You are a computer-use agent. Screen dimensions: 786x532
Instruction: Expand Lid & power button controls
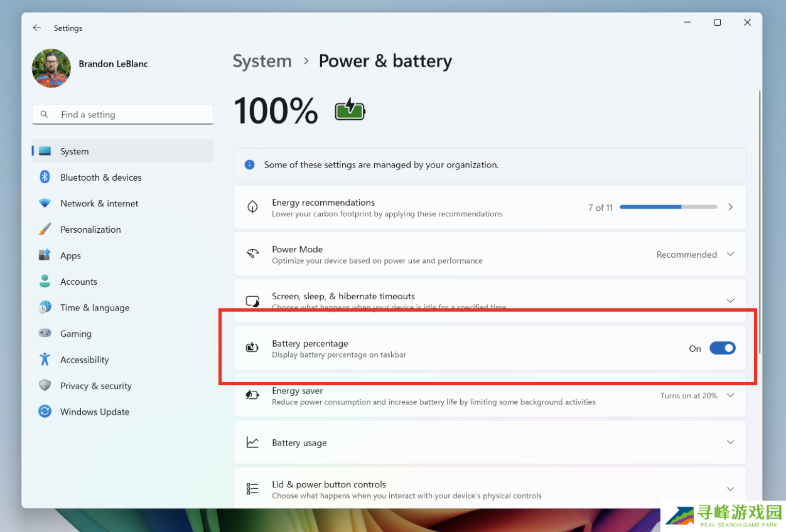coord(730,489)
